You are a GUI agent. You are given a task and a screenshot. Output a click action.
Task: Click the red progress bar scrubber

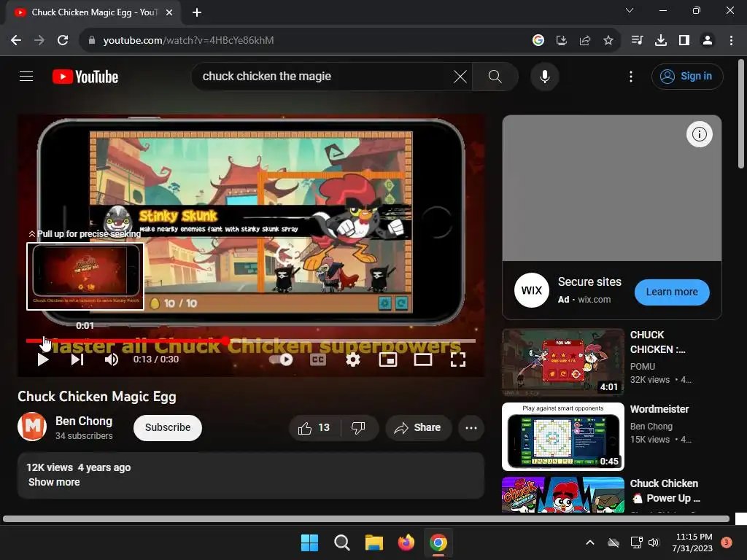pyautogui.click(x=226, y=341)
